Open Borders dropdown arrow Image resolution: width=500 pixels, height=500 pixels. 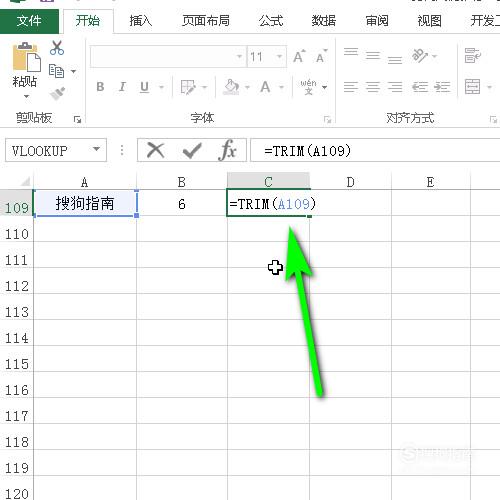pos(205,88)
